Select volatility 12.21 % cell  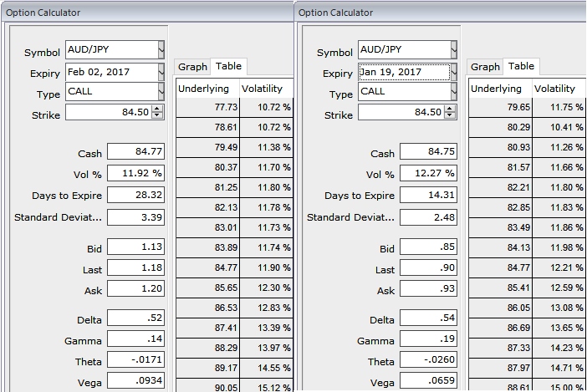point(559,267)
